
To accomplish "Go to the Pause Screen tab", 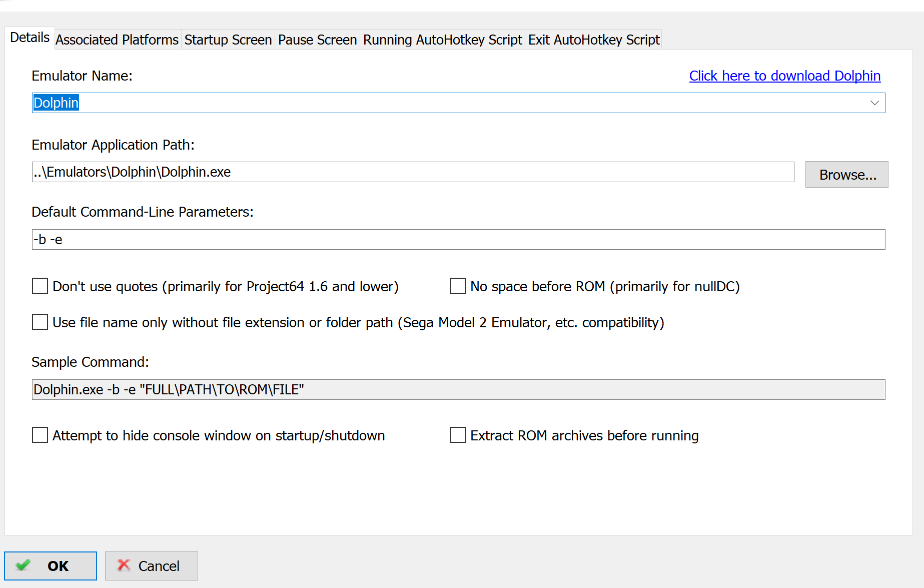I will (x=317, y=40).
